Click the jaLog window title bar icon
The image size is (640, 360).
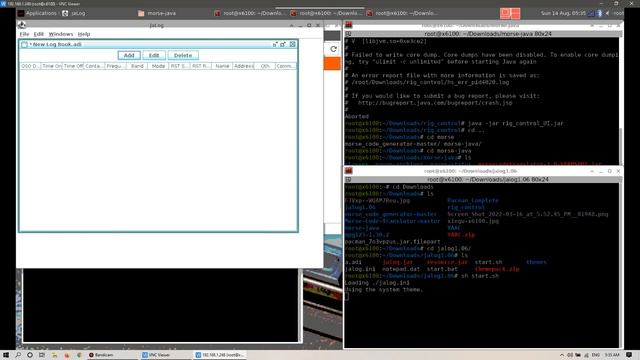pos(22,25)
